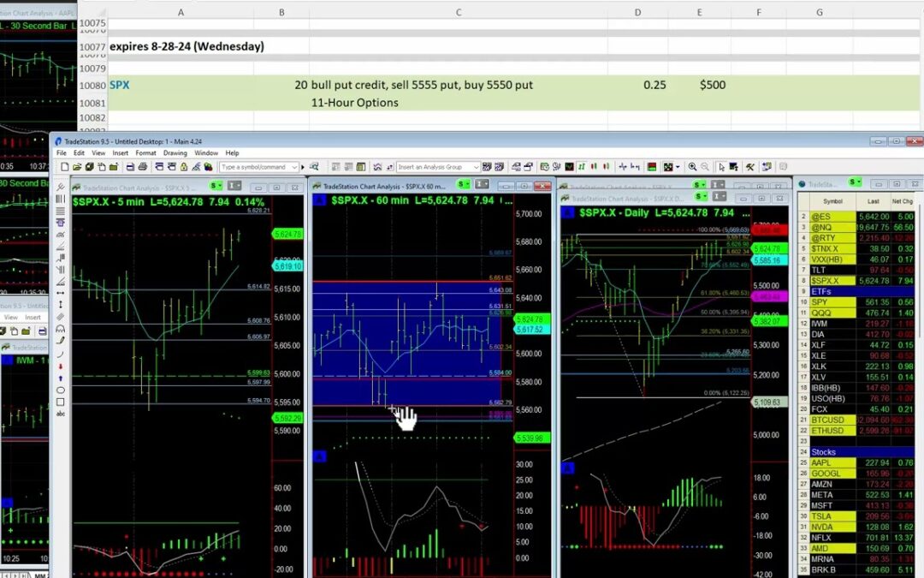Screen dimensions: 924x578
Task: Select the abc text drawing tool
Action: 60,414
